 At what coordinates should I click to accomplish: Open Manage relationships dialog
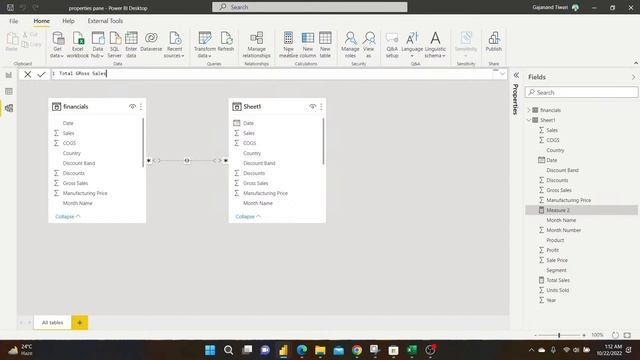256,44
